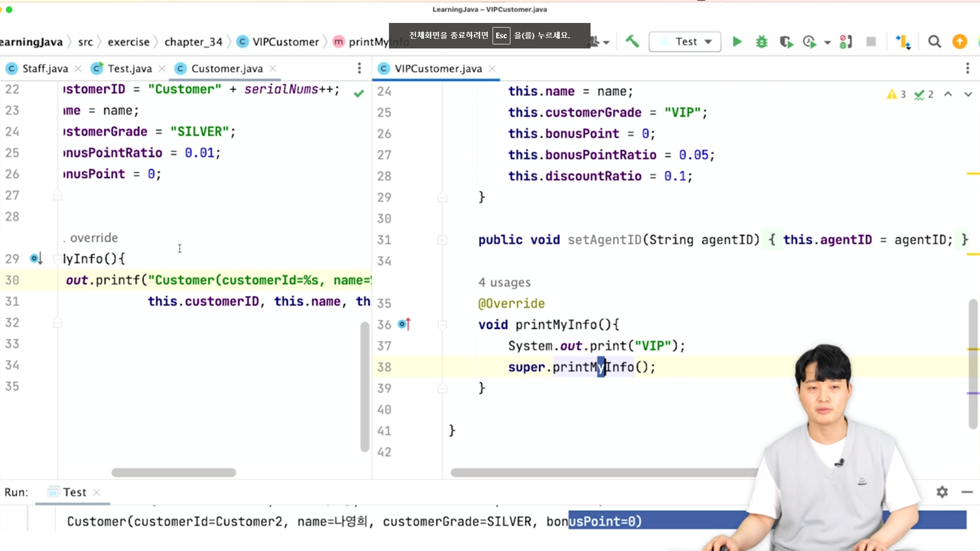Screen dimensions: 980x551
Task: Go to next highlighted error arrow
Action: (968, 94)
